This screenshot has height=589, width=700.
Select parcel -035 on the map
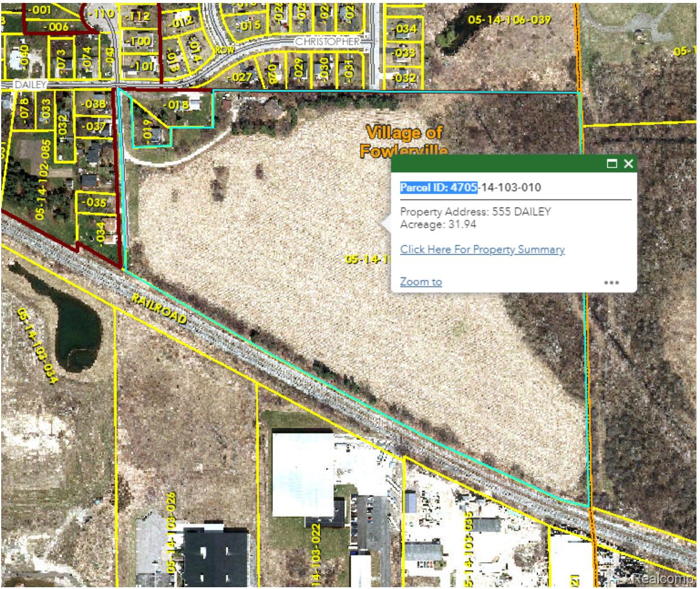94,202
